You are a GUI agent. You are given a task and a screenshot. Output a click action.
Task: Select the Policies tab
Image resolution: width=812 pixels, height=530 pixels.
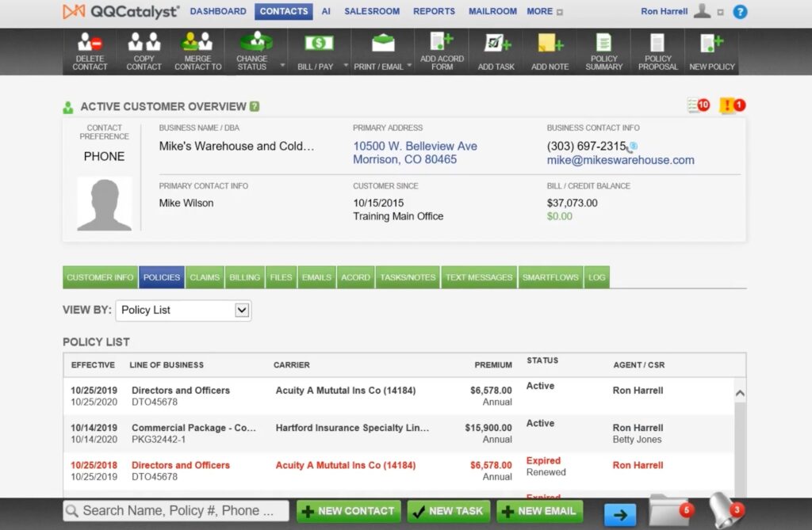pos(162,277)
